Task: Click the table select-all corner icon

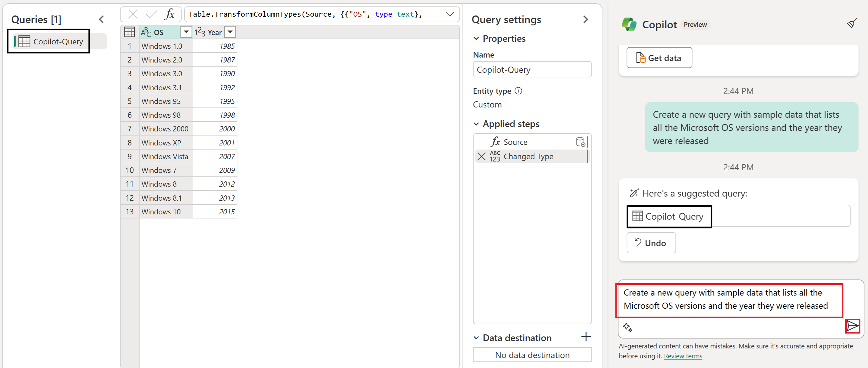Action: point(129,32)
